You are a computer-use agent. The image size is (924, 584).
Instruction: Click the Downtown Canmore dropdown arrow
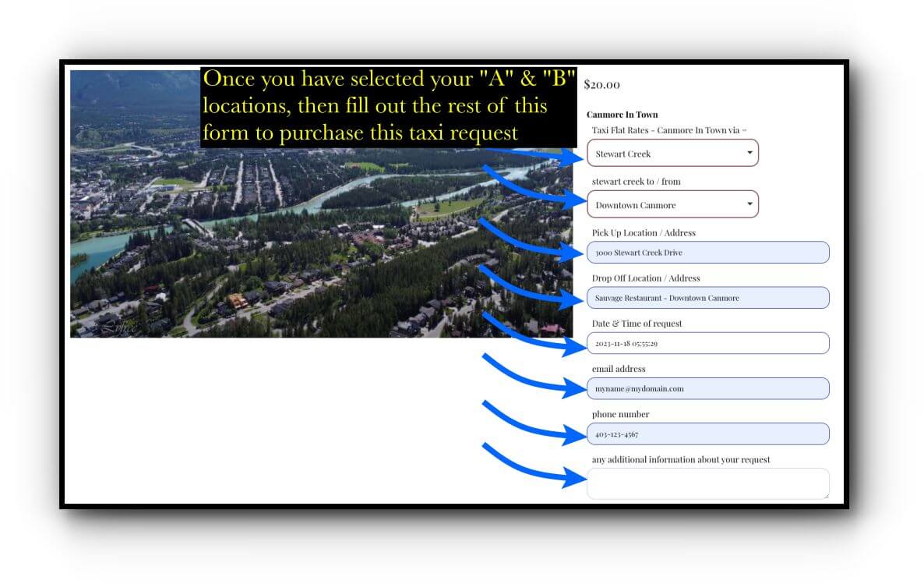(749, 204)
